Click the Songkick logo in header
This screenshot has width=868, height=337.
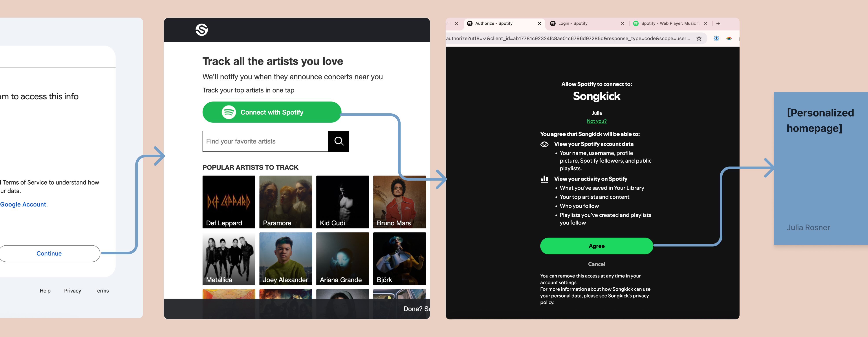[201, 30]
